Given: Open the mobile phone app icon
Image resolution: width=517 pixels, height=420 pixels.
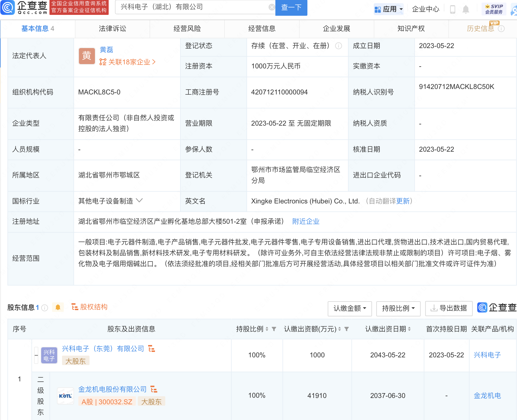Looking at the screenshot, I should point(452,9).
